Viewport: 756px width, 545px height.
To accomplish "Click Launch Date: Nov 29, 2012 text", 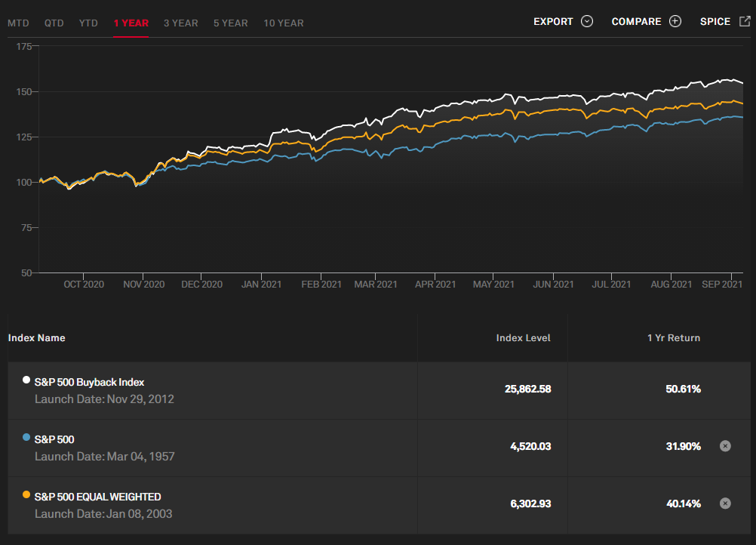I will click(104, 399).
